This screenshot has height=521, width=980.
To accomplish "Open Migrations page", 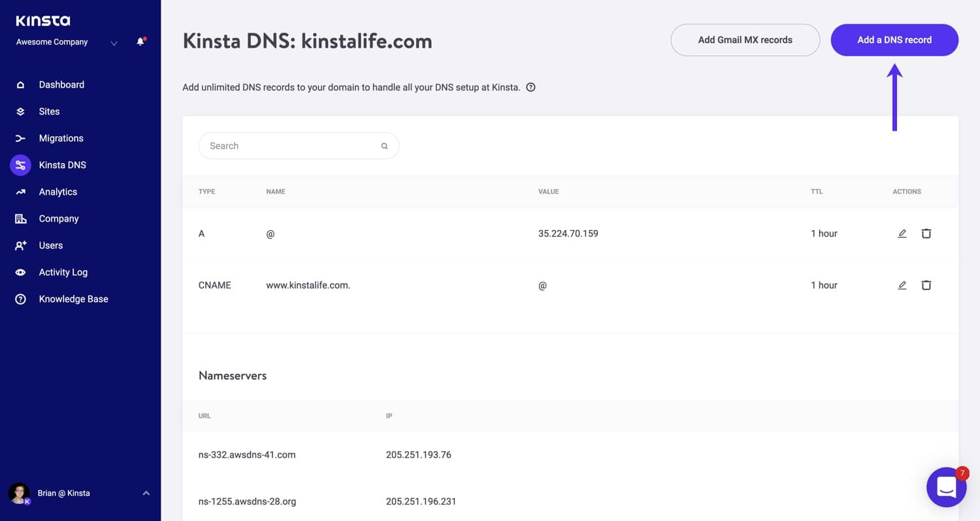I will (x=61, y=138).
